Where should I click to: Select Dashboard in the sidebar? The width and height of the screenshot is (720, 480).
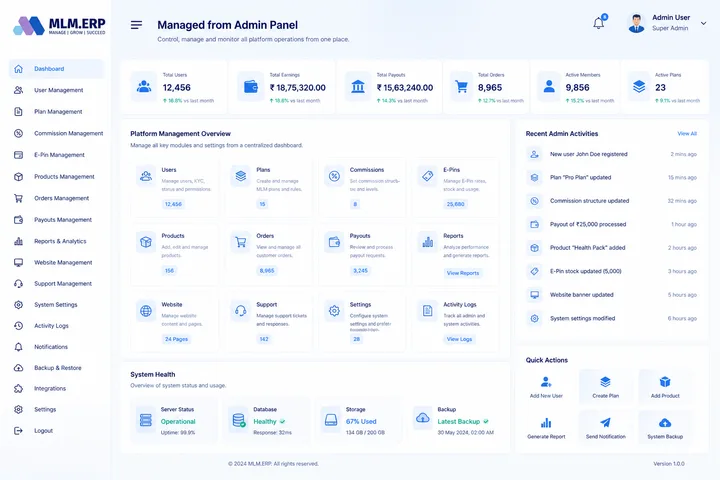(56, 69)
